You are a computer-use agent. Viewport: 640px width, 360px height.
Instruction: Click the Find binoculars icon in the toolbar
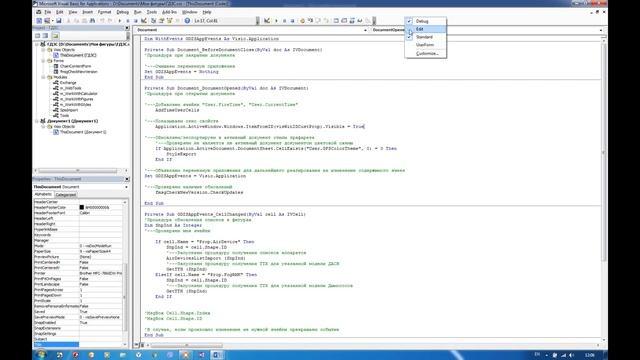(93, 20)
